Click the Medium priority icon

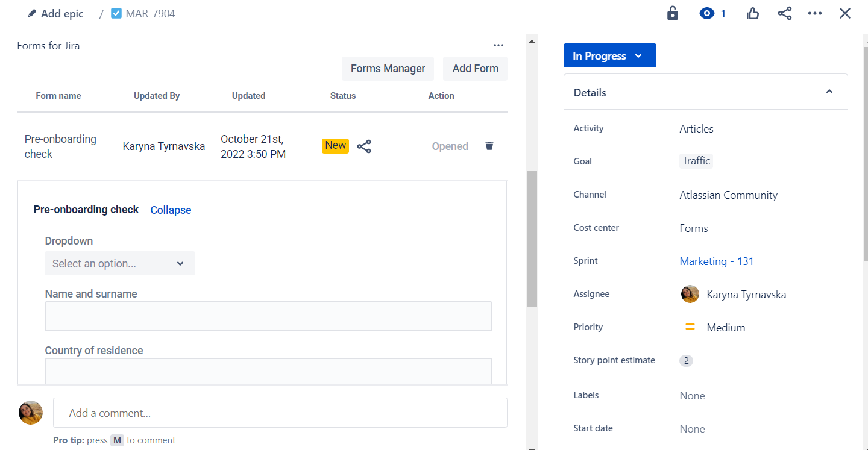click(x=690, y=327)
